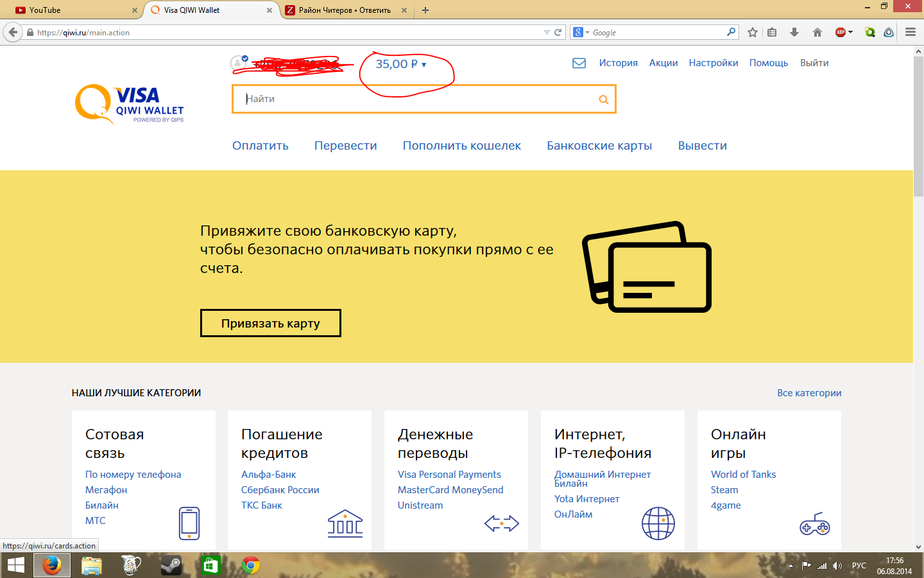Open the Перевести menu section

pos(346,146)
